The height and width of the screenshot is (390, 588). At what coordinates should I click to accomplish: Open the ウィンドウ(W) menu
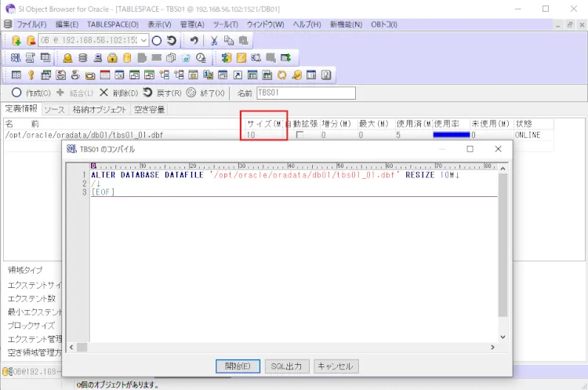[265, 24]
